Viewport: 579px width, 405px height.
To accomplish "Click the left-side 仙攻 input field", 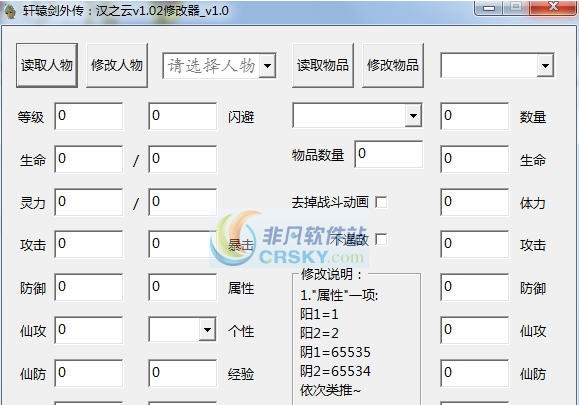I will click(89, 330).
